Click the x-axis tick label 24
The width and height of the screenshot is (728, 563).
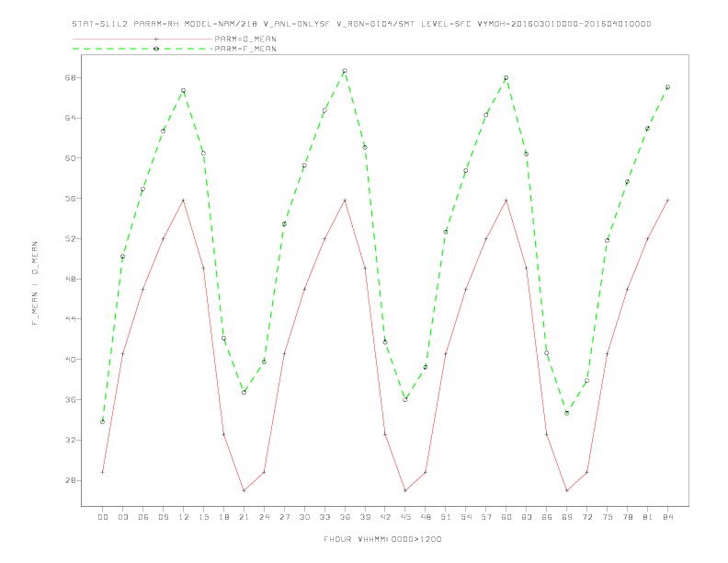coord(264,517)
